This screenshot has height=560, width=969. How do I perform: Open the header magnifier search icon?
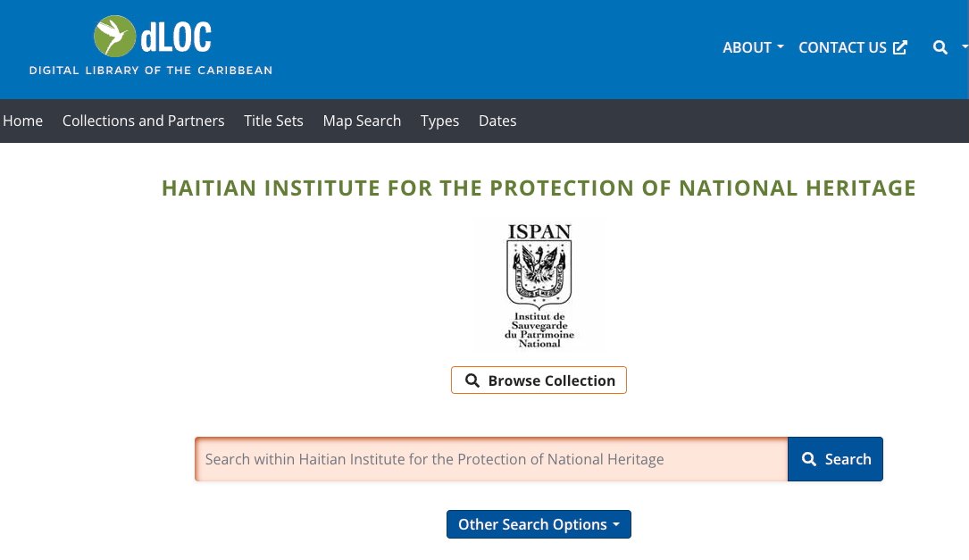coord(940,48)
